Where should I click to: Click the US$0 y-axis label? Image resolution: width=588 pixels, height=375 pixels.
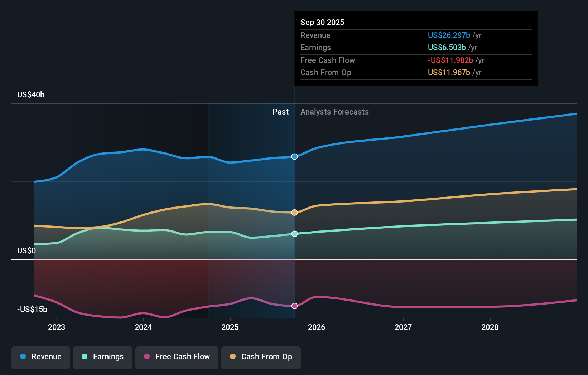[x=26, y=250]
